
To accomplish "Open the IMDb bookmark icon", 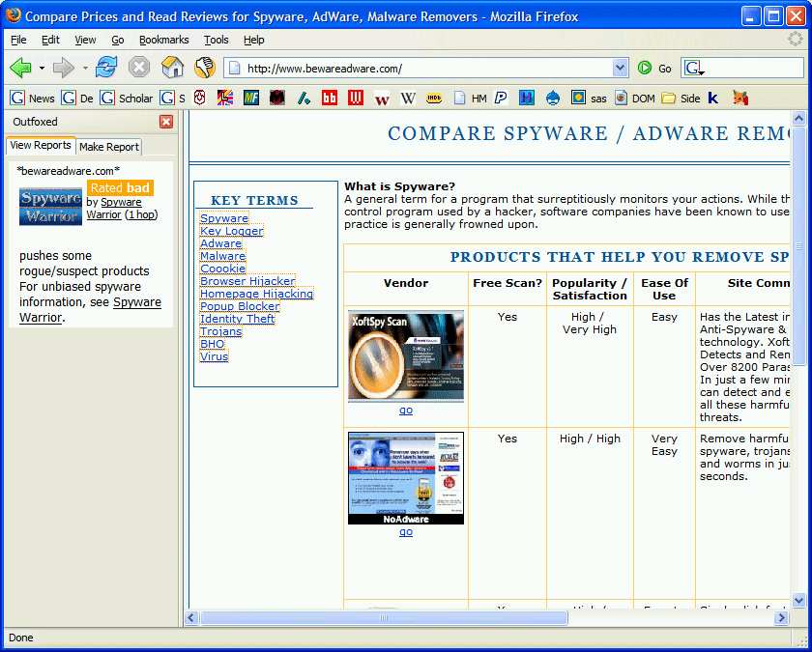I will click(x=434, y=98).
